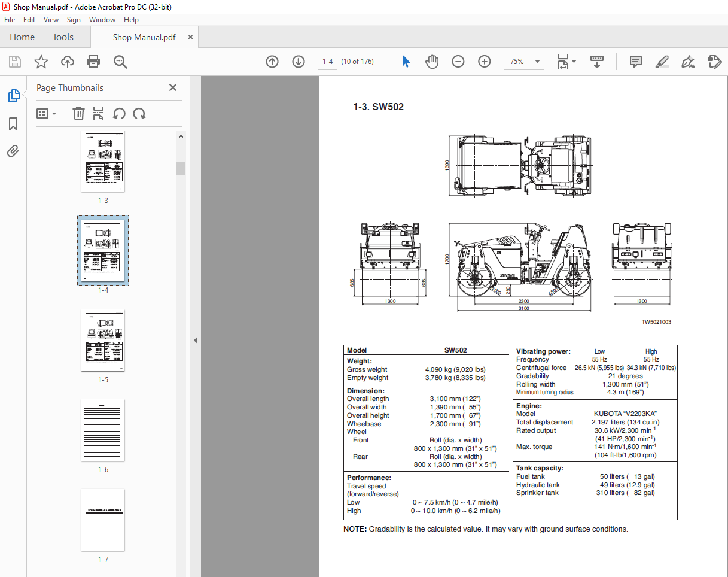Click the Minimum turning radius row
The image size is (728, 577).
[x=580, y=393]
